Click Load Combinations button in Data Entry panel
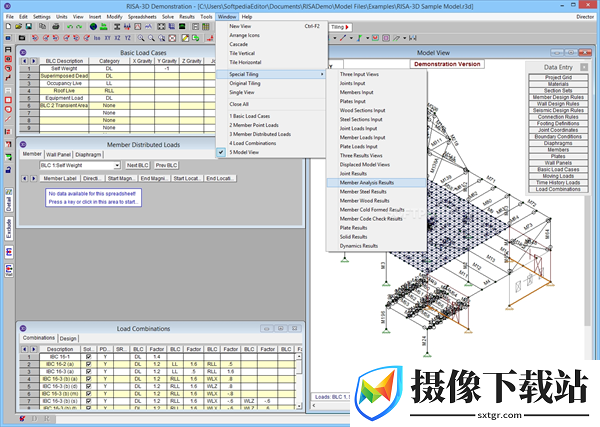The image size is (600, 427). [558, 189]
